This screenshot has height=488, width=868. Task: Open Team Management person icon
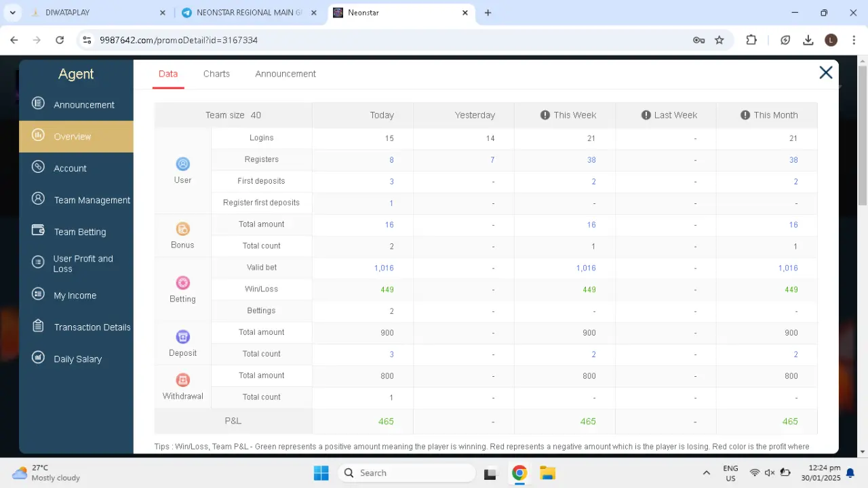tap(38, 199)
